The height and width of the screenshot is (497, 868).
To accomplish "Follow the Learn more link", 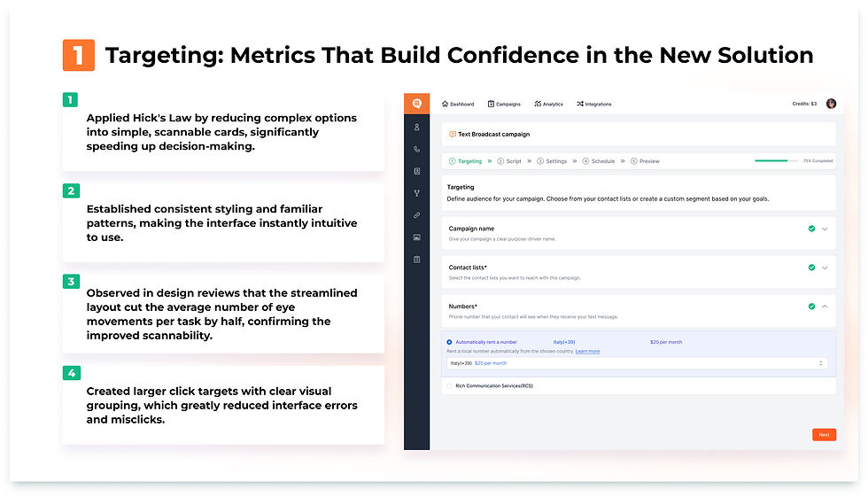I will (x=587, y=352).
